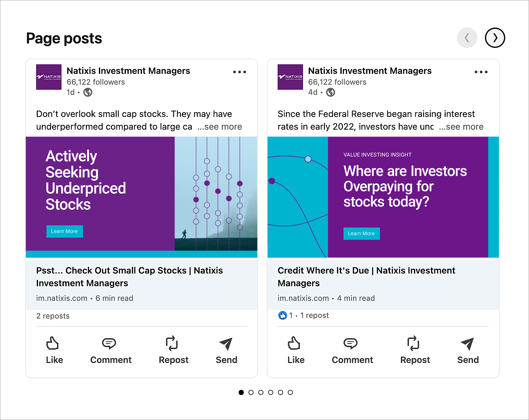
Task: Select the first carousel page dot
Action: click(241, 392)
